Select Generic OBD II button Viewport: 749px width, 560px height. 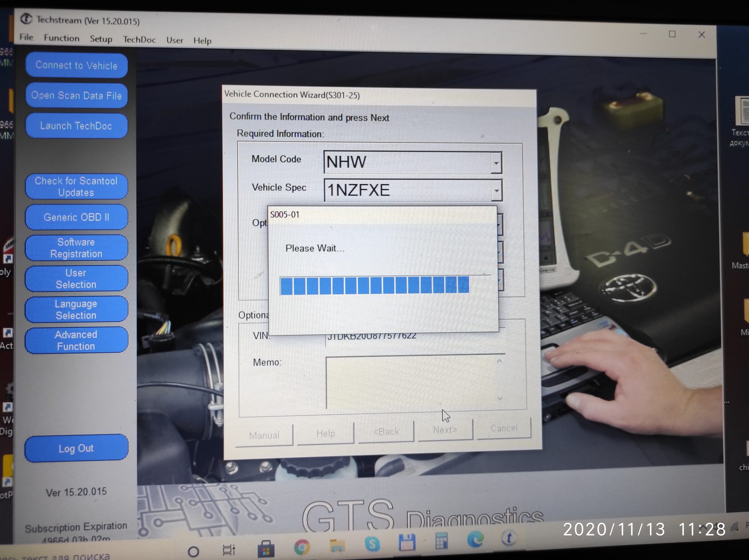(76, 217)
